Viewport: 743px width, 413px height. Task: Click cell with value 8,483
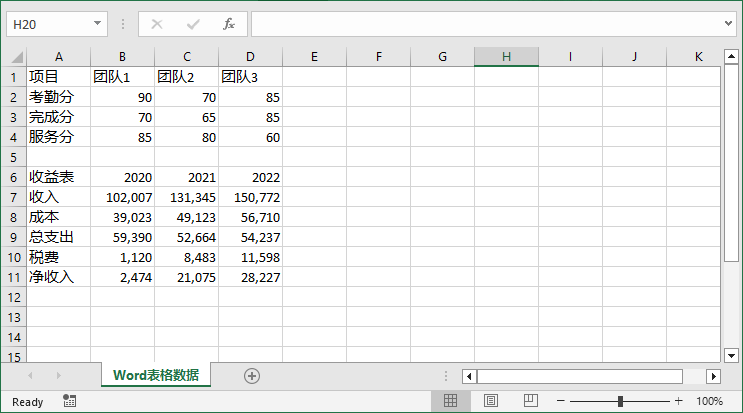coord(186,257)
